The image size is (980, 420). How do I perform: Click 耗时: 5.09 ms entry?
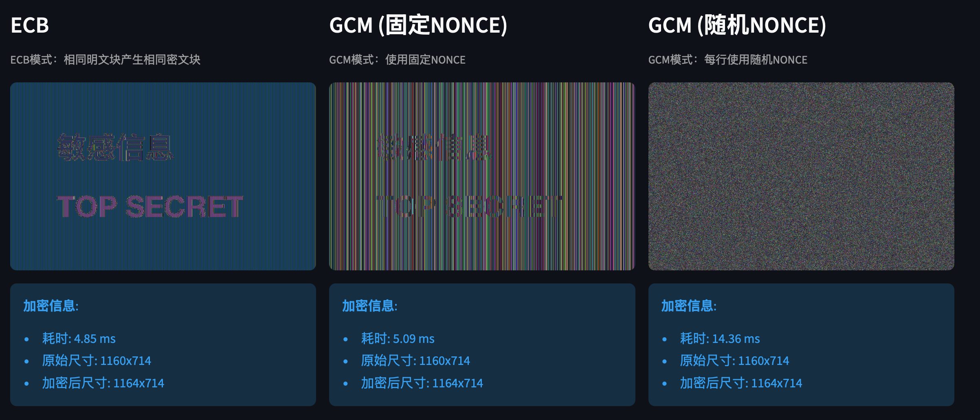point(398,338)
